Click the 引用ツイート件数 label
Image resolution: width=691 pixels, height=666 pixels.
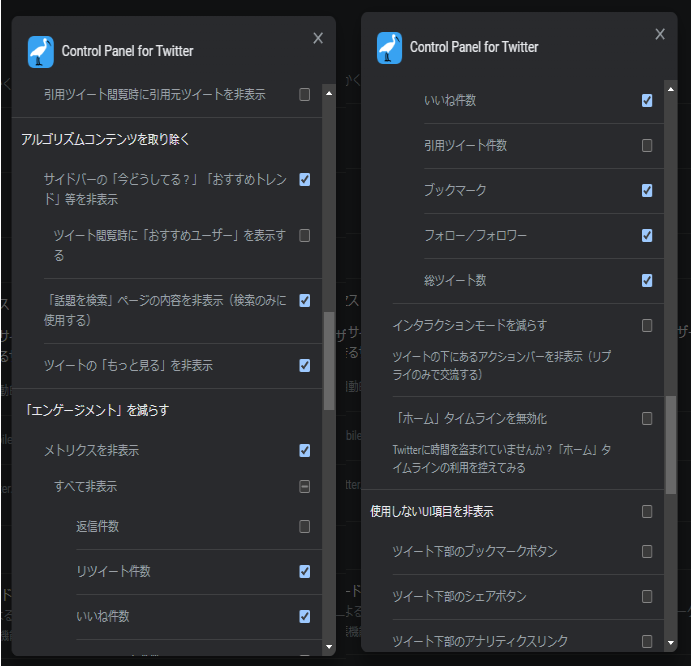[465, 145]
